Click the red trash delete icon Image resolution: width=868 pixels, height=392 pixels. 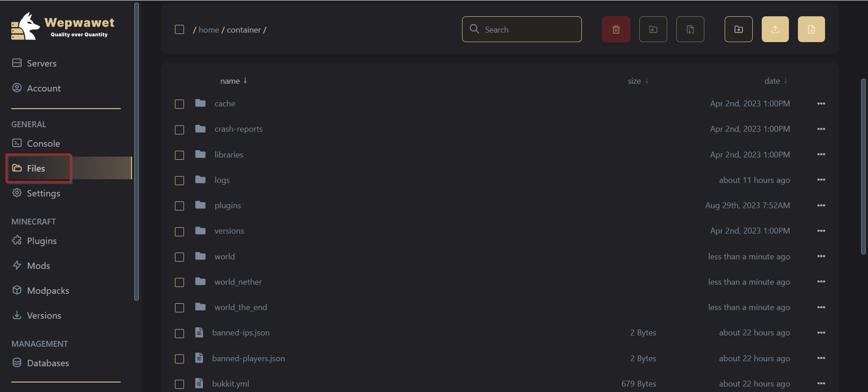616,29
